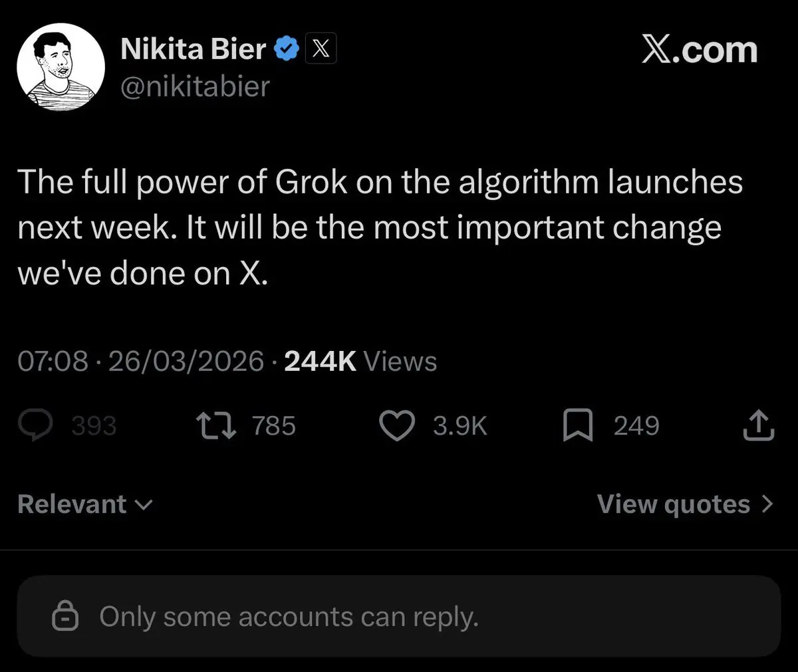This screenshot has height=672, width=798.
Task: Click the blue verified checkmark badge
Action: pyautogui.click(x=287, y=50)
